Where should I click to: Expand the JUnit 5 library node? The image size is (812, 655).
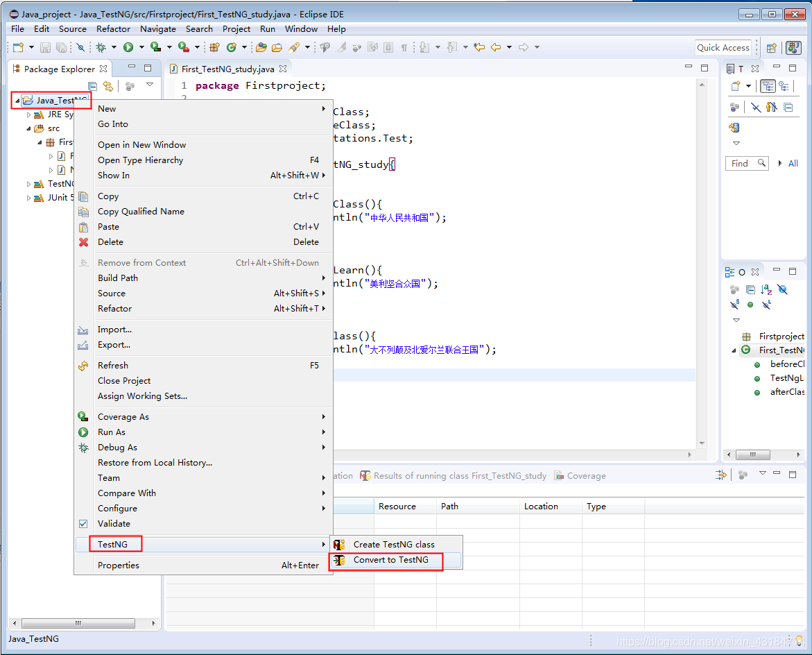[28, 198]
